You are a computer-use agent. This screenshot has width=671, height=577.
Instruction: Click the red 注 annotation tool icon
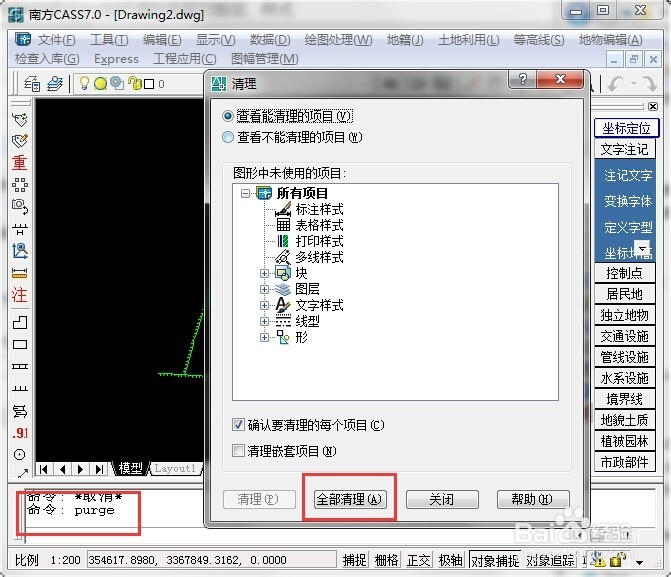[x=20, y=295]
